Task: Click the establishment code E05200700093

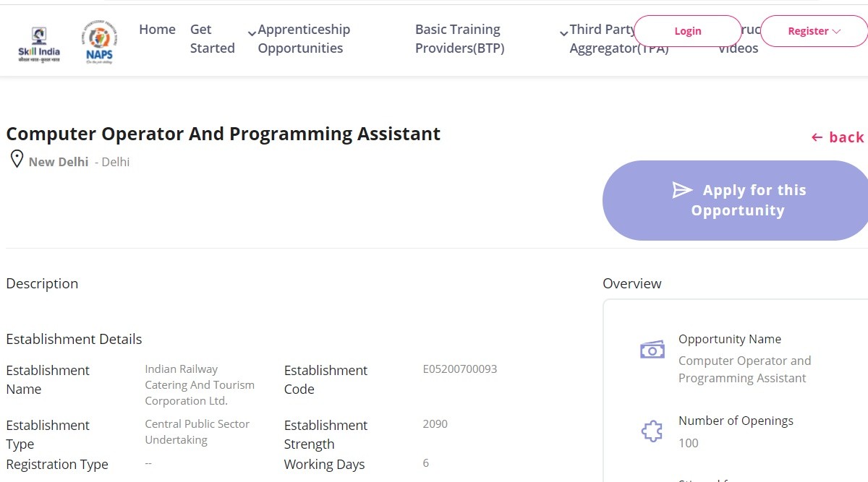Action: (x=459, y=369)
